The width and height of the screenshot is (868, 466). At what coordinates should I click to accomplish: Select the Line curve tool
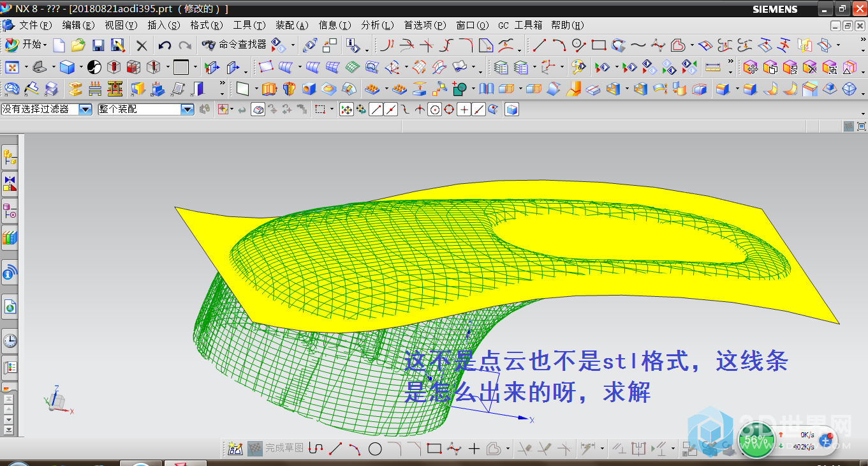(540, 45)
